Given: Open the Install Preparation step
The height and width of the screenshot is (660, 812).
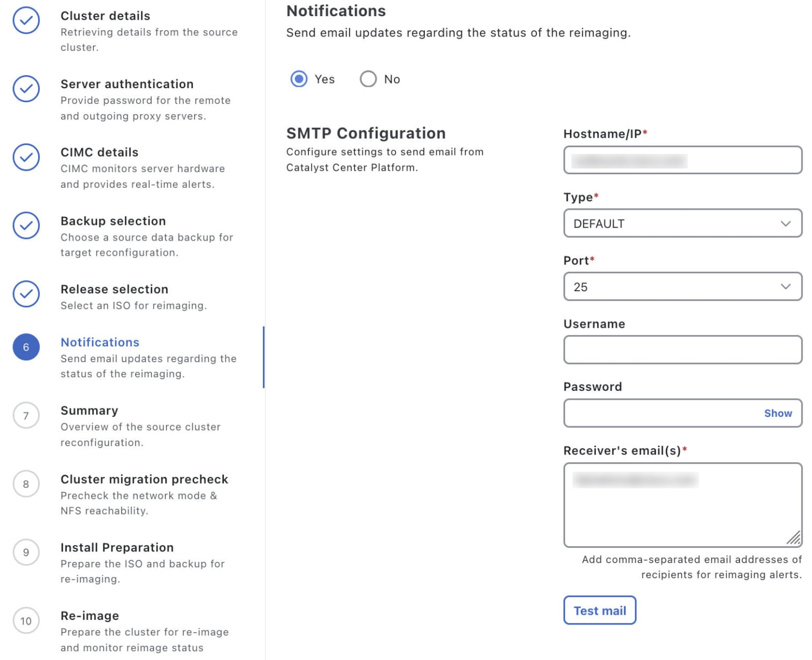Looking at the screenshot, I should click(x=117, y=547).
